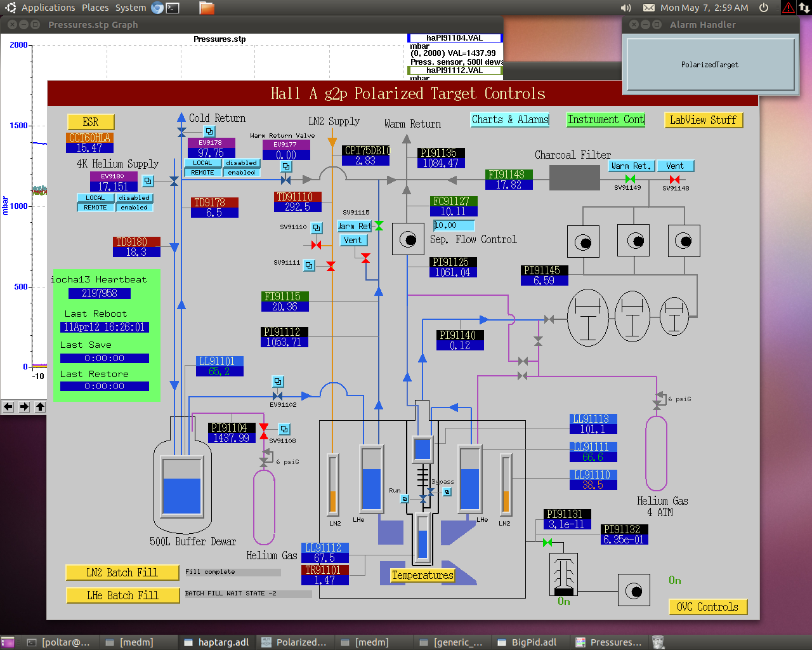This screenshot has height=650, width=812.
Task: Open the System menu
Action: tap(131, 8)
